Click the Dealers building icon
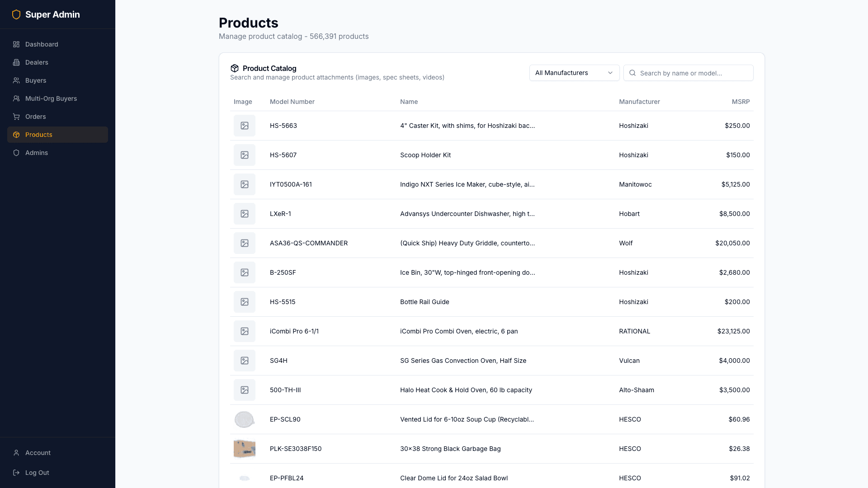 pyautogui.click(x=16, y=62)
